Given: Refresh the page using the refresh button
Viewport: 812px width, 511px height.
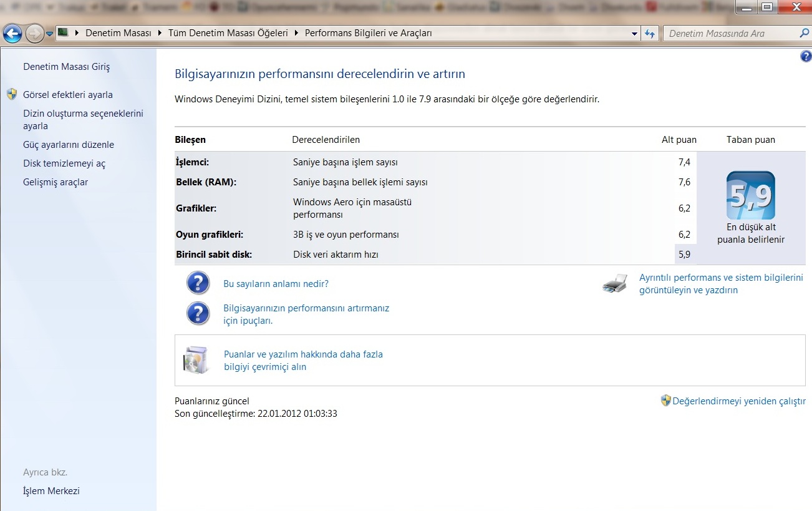Looking at the screenshot, I should pyautogui.click(x=650, y=34).
